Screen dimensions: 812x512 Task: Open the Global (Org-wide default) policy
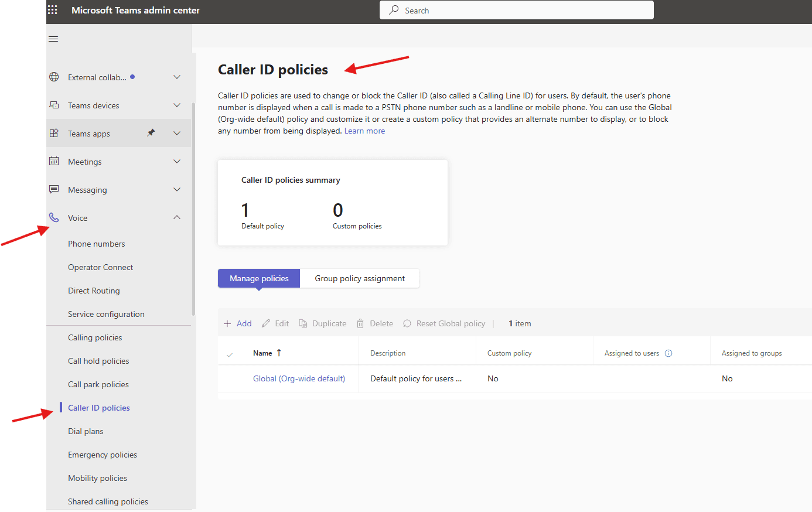click(x=299, y=378)
